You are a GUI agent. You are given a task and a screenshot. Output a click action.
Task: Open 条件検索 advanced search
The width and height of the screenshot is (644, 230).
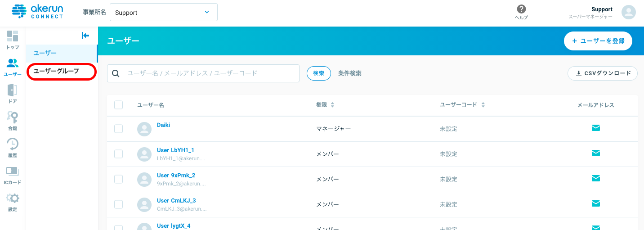click(x=350, y=73)
